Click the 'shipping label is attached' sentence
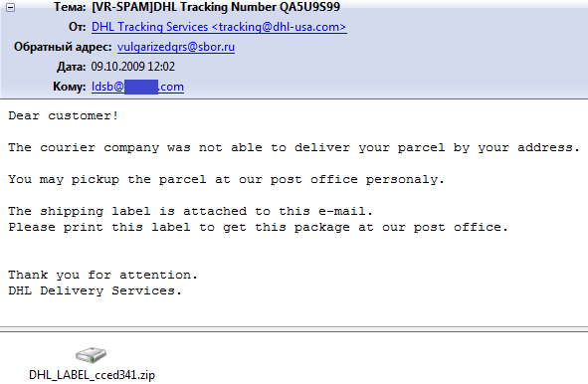The width and height of the screenshot is (588, 384). pos(190,212)
